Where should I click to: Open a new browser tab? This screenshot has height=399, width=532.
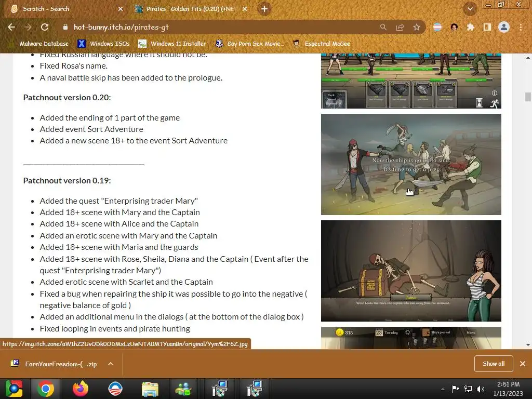[x=264, y=9]
